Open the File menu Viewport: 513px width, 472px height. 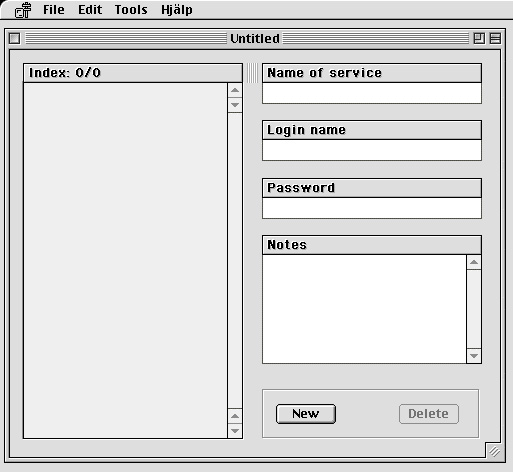coord(54,10)
